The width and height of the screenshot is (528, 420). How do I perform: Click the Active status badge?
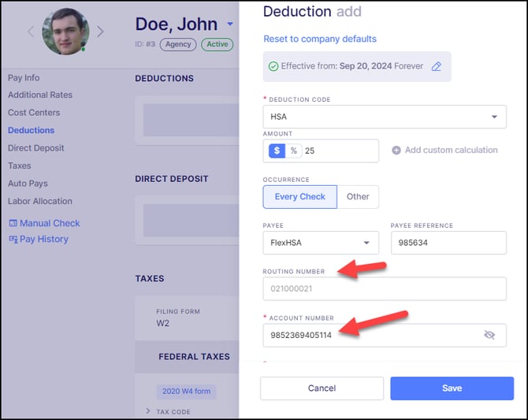click(x=218, y=44)
